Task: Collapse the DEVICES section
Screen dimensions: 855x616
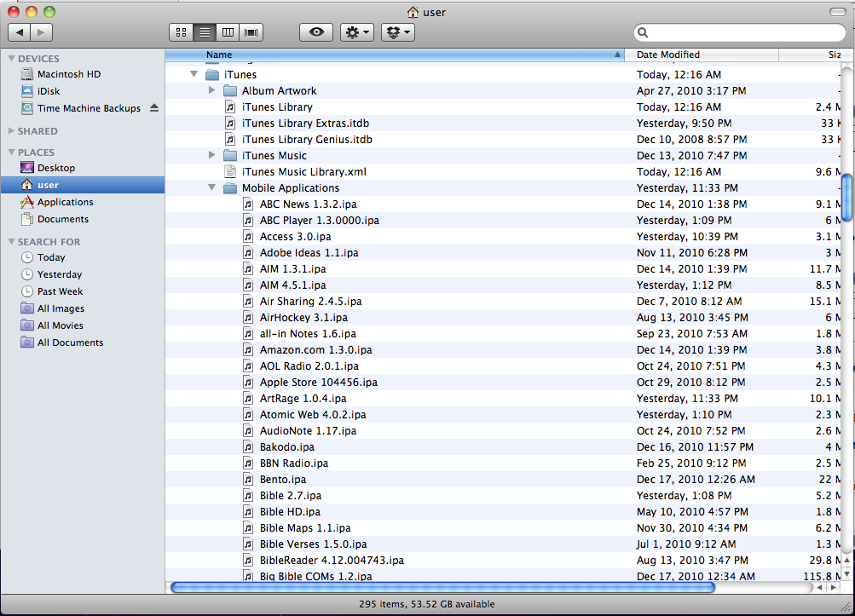Action: coord(11,58)
